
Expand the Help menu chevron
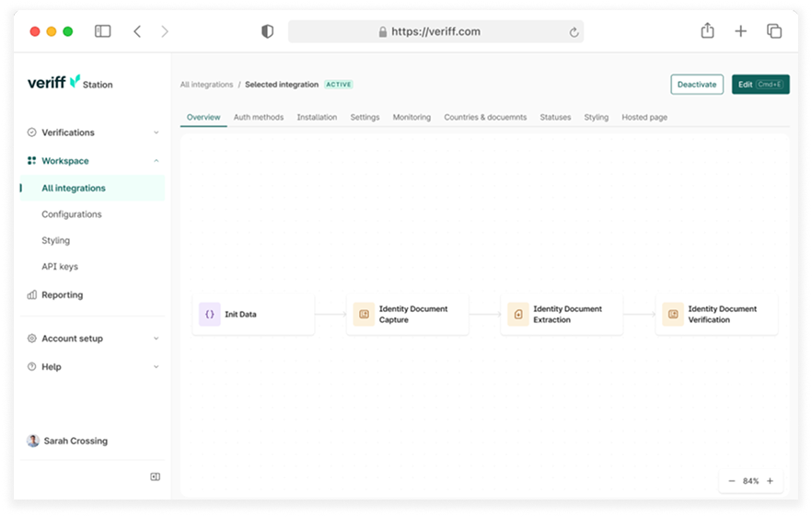point(156,367)
